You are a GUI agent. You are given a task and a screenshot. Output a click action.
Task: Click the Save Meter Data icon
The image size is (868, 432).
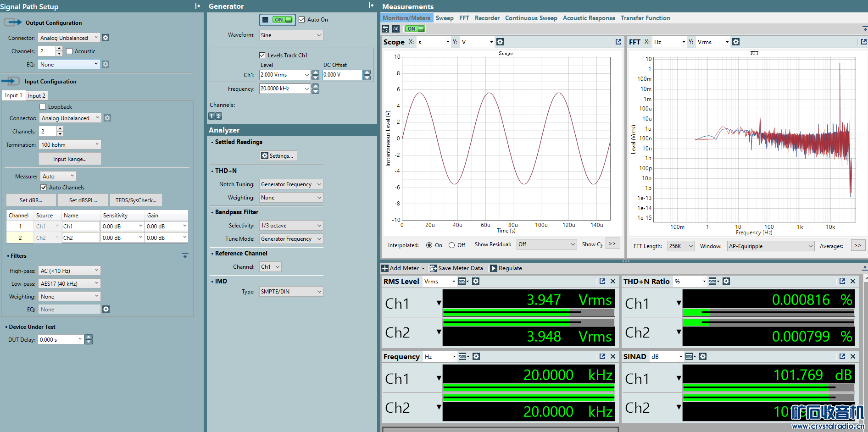coord(433,268)
